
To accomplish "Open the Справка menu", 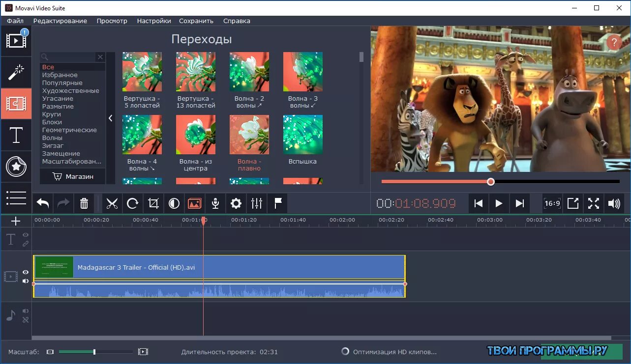I will click(237, 21).
